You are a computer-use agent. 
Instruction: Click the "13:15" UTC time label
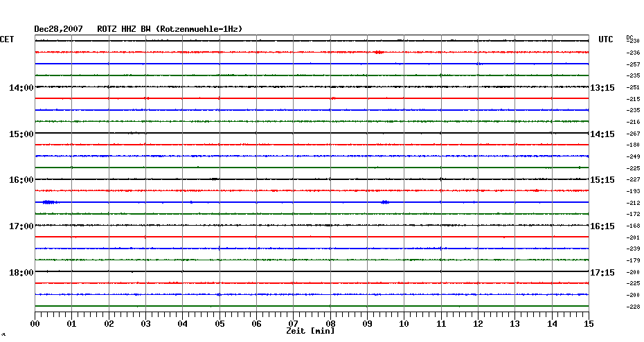coord(602,88)
